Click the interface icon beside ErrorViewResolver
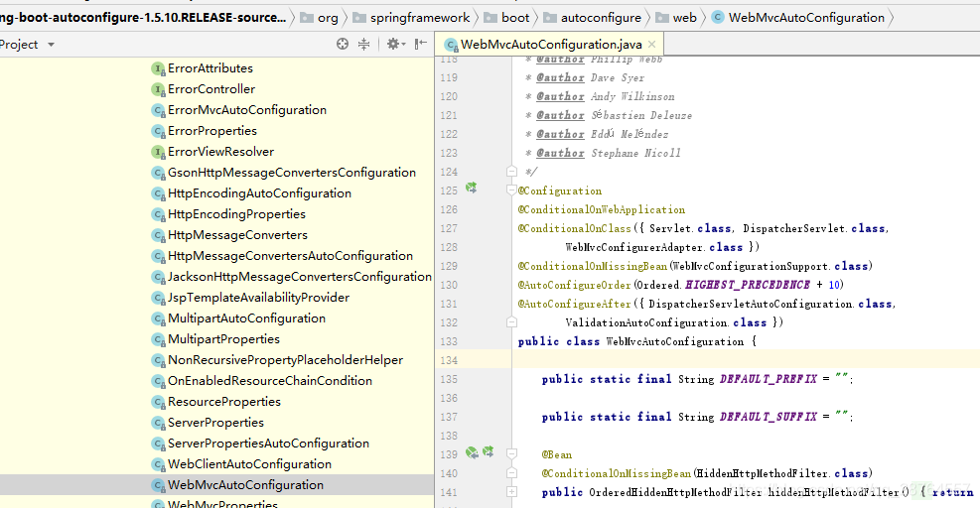This screenshot has width=980, height=508. pyautogui.click(x=158, y=152)
